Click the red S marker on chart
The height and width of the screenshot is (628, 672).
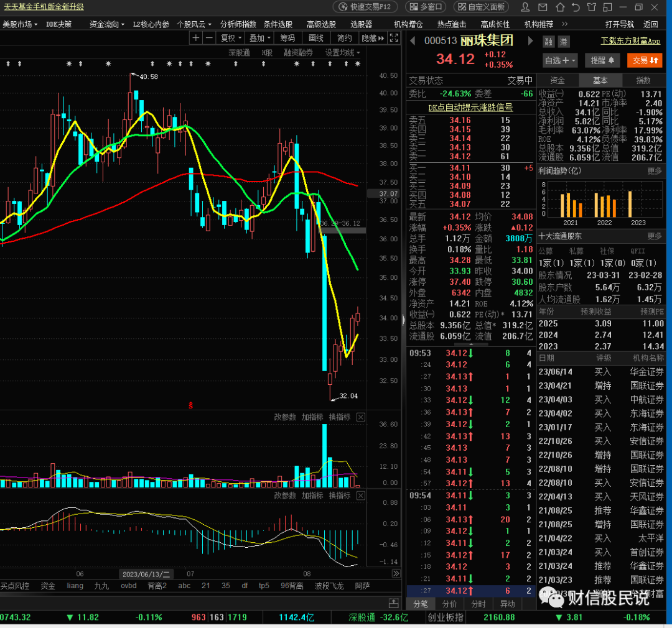(x=191, y=405)
